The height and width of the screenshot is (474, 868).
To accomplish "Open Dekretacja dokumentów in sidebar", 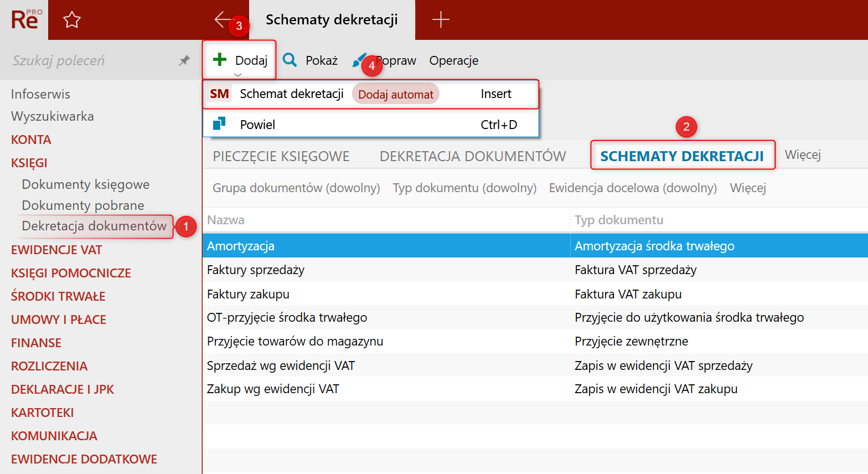I will click(94, 226).
